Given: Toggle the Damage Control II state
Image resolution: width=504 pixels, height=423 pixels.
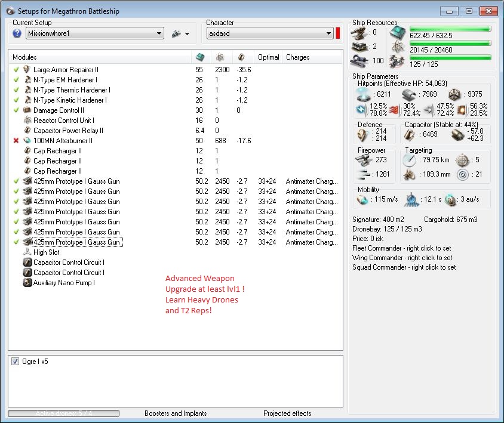Looking at the screenshot, I should coord(16,110).
